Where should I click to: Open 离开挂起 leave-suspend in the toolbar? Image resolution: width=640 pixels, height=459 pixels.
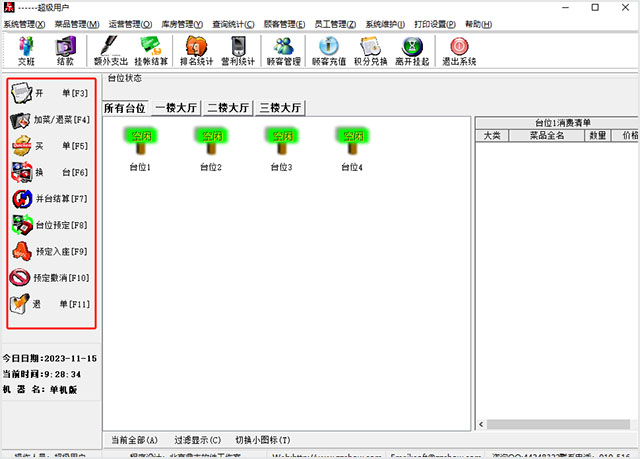click(413, 50)
